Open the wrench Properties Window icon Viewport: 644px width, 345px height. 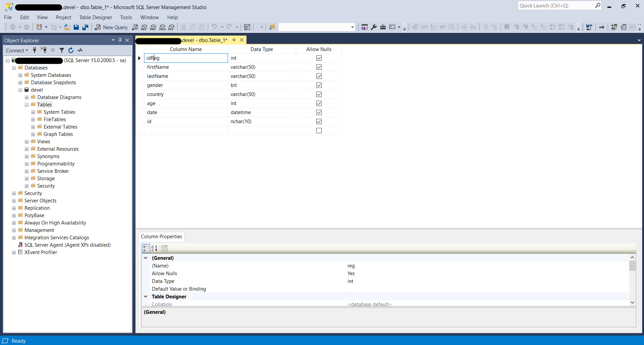coord(373,27)
